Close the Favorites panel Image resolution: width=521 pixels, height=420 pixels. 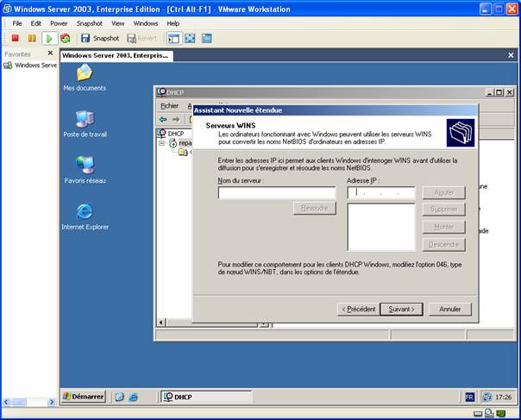click(50, 53)
